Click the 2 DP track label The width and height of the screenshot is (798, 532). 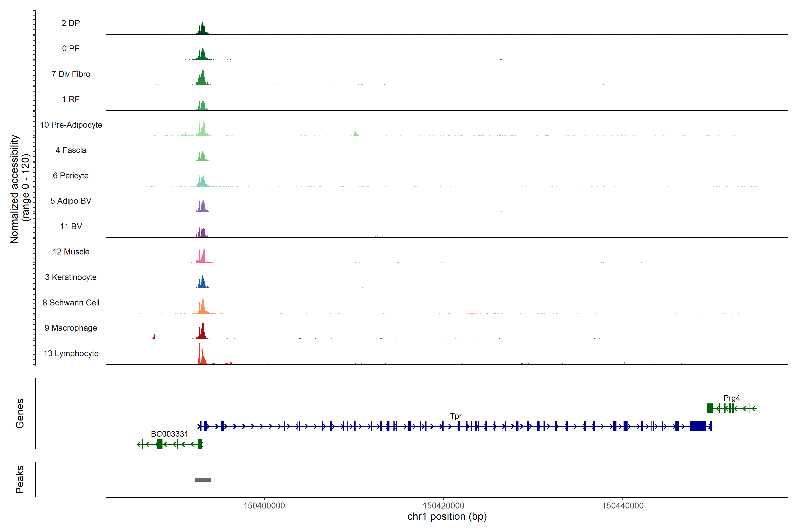coord(70,23)
